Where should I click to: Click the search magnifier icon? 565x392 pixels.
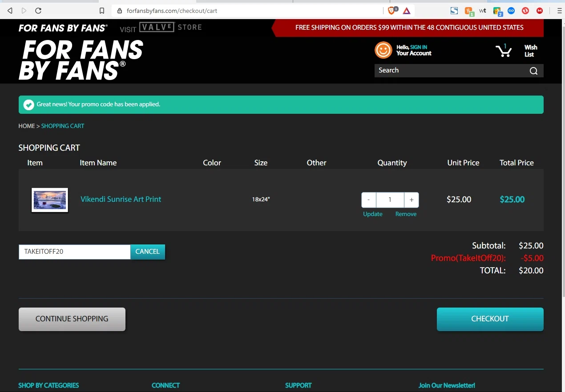534,71
